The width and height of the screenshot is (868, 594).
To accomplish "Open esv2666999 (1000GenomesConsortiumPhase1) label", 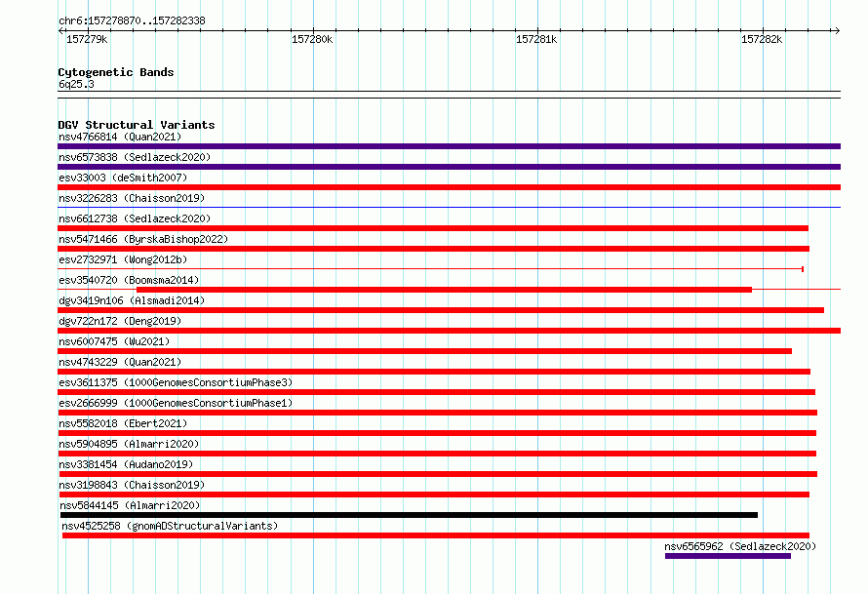I will tap(176, 403).
